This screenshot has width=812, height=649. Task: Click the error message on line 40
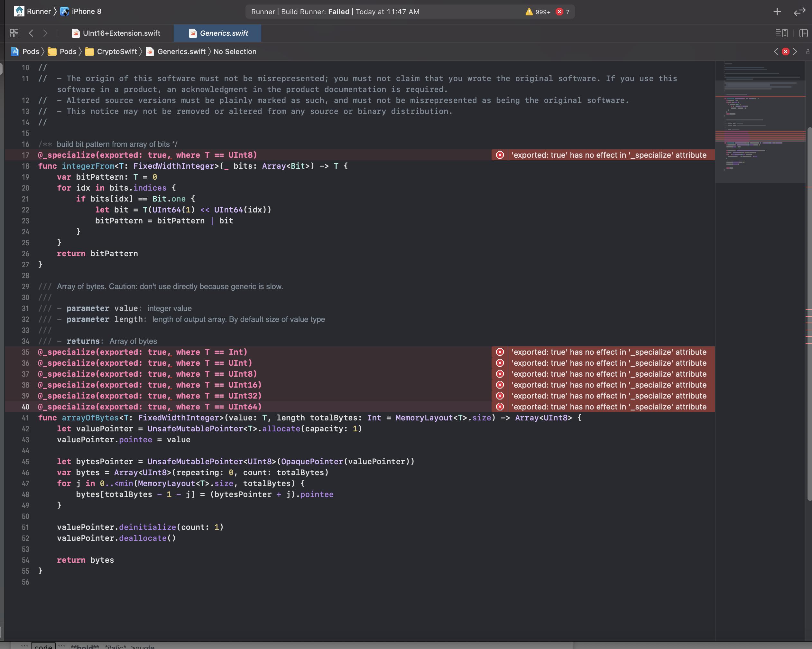tap(609, 407)
